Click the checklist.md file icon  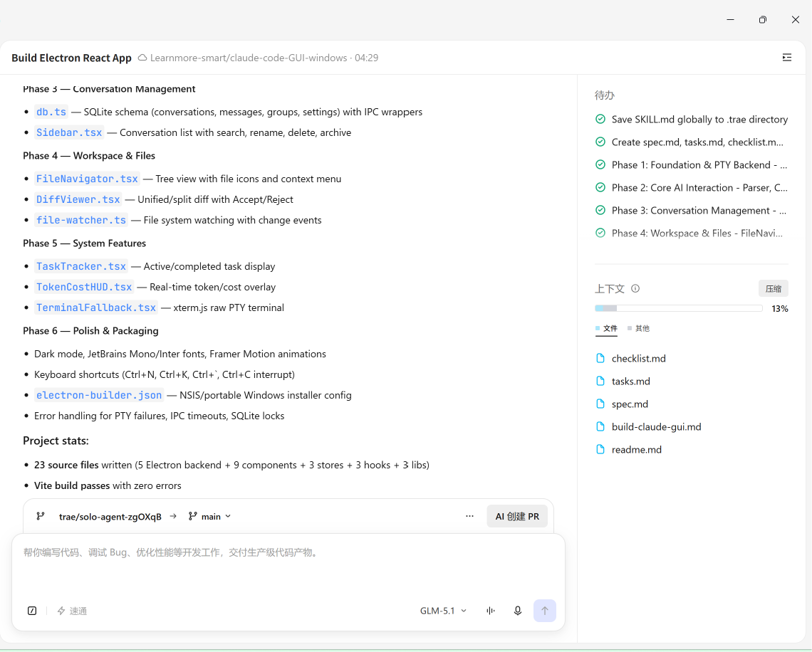click(600, 358)
